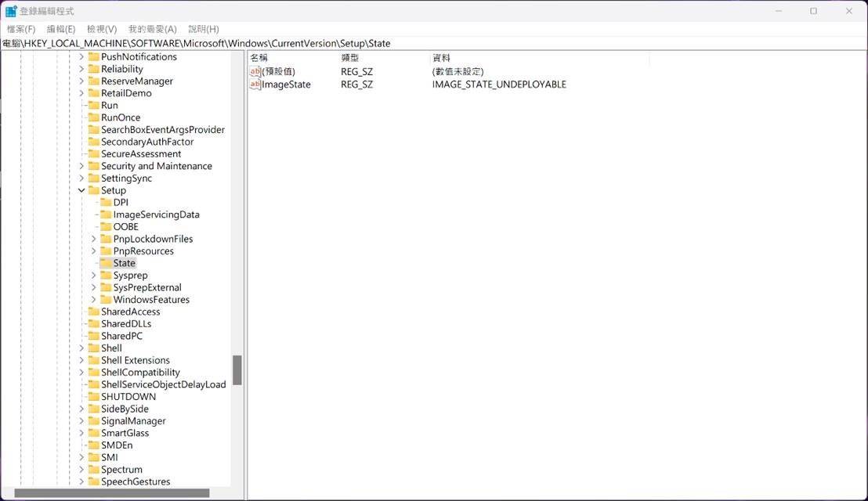The width and height of the screenshot is (868, 501).
Task: Collapse the Setup tree node
Action: 81,190
